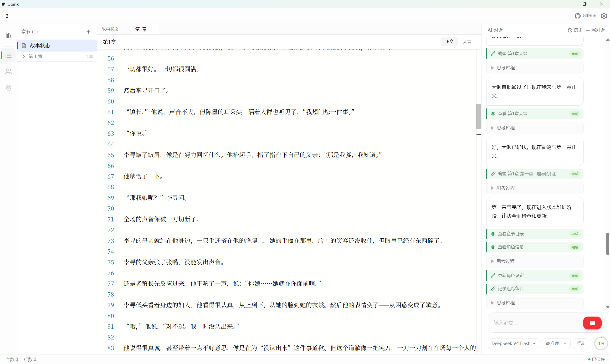Select the chapter list sidebar icon
This screenshot has width=610, height=364.
point(9,55)
